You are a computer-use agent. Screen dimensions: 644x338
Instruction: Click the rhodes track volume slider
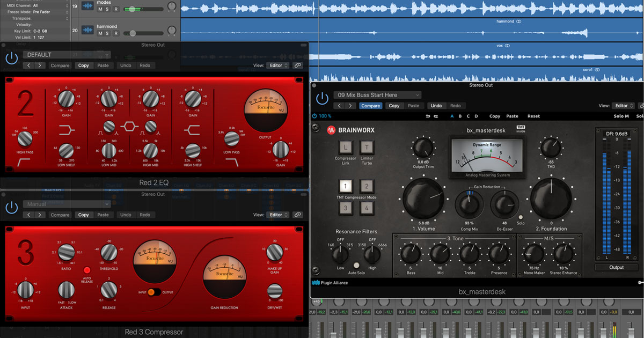pyautogui.click(x=143, y=9)
